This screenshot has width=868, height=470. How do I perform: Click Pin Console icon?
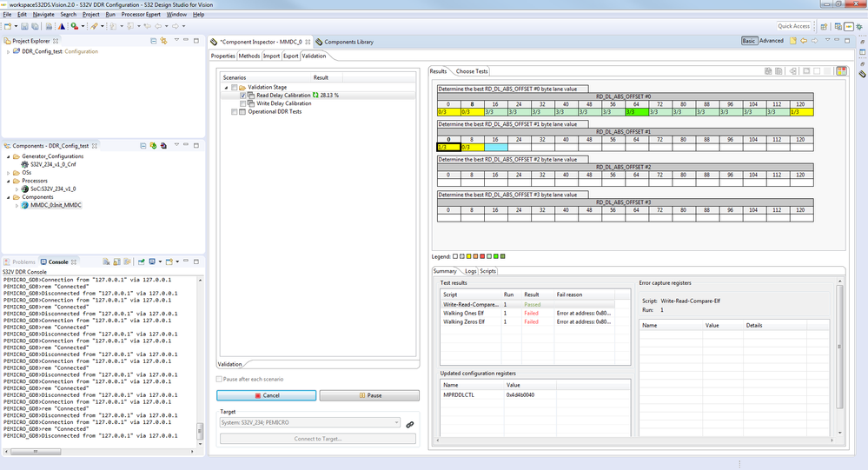coord(141,261)
